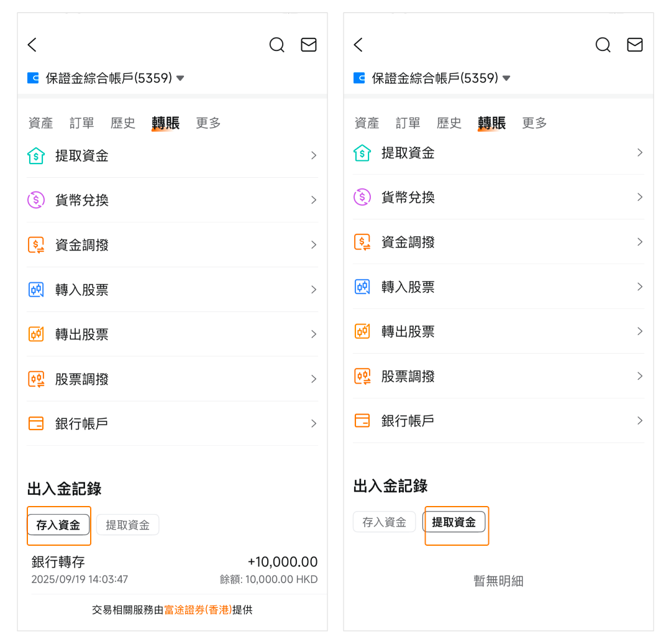The width and height of the screenshot is (671, 644).
Task: Tap 貨幣兌換 currency icon in right screenshot
Action: [362, 197]
